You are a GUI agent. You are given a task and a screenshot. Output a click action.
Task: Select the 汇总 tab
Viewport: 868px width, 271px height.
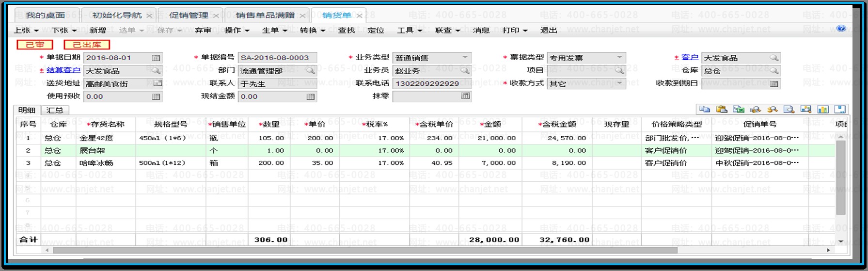click(55, 110)
